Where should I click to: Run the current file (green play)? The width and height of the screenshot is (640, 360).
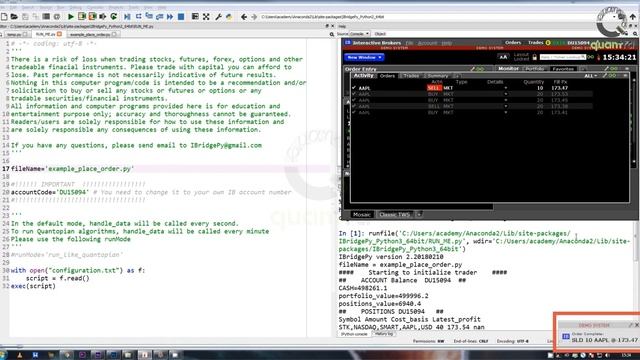71,17
